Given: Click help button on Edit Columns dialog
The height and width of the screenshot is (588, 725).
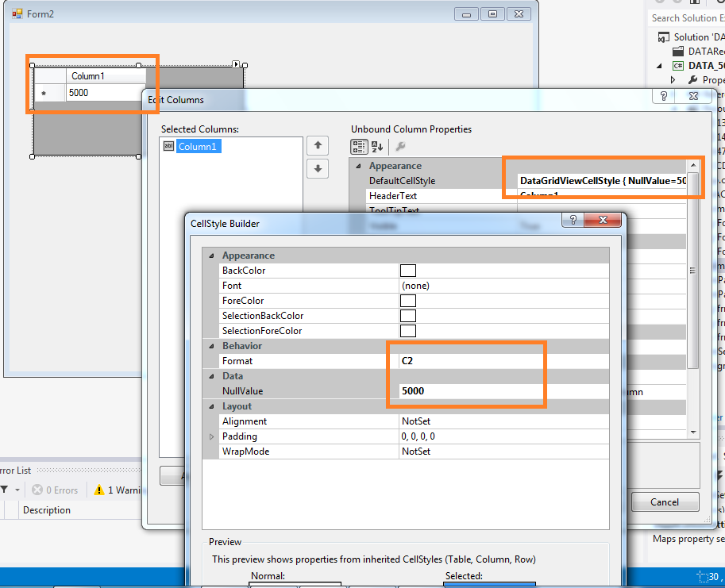Looking at the screenshot, I should tap(664, 96).
